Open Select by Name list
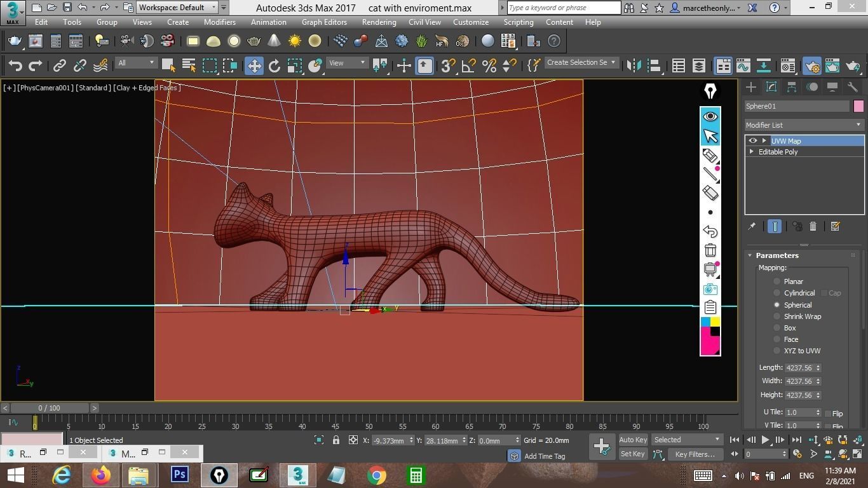 (189, 65)
